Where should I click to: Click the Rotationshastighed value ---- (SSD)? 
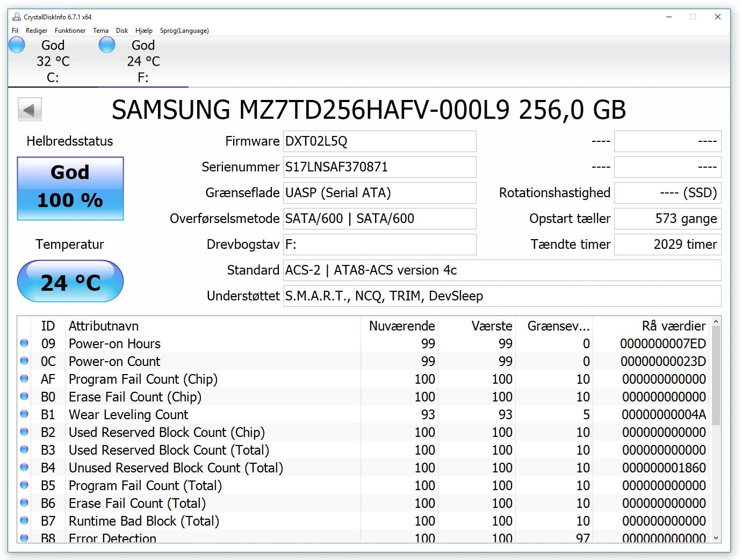pyautogui.click(x=668, y=193)
